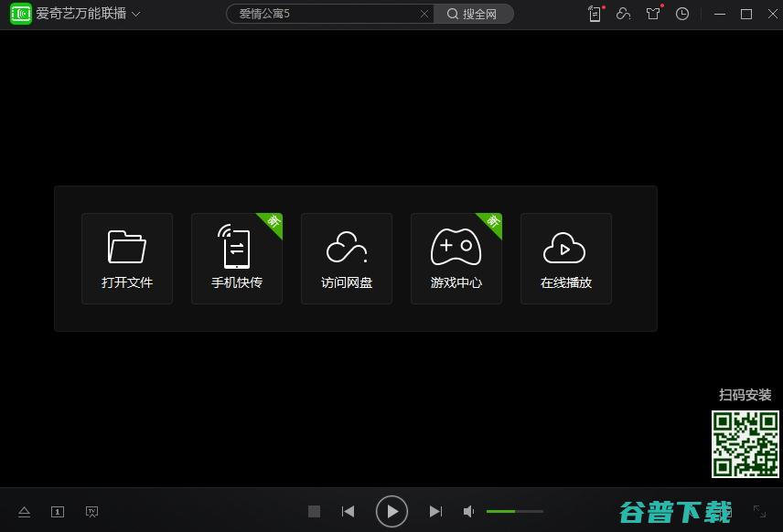
Task: Open the 在线播放 tile
Action: point(566,259)
